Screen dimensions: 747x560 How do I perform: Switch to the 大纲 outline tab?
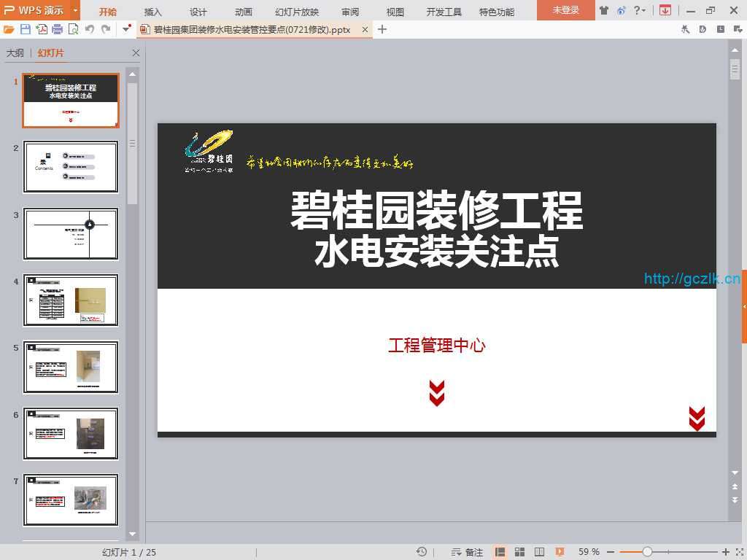[x=15, y=53]
